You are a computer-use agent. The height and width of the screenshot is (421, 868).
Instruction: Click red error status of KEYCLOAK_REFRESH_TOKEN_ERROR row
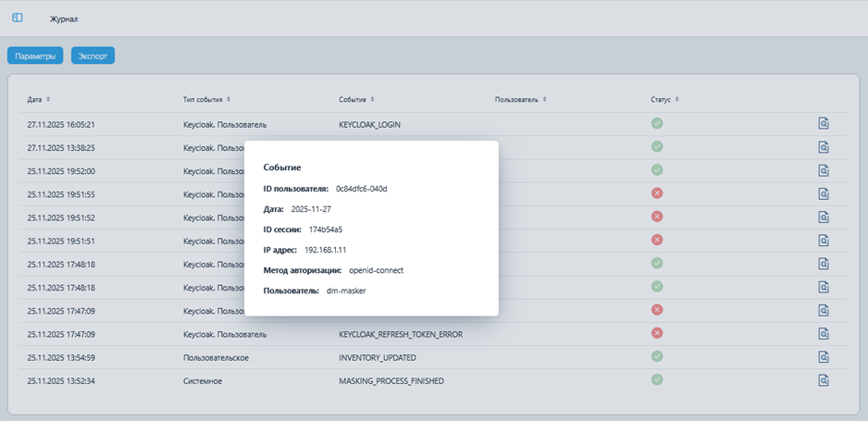657,333
